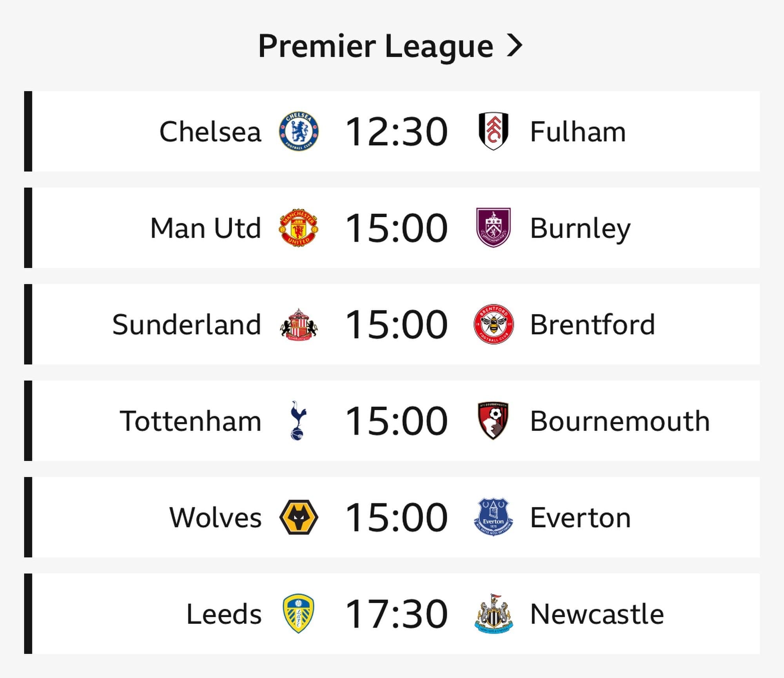Click the Bournemouth team name

click(620, 421)
